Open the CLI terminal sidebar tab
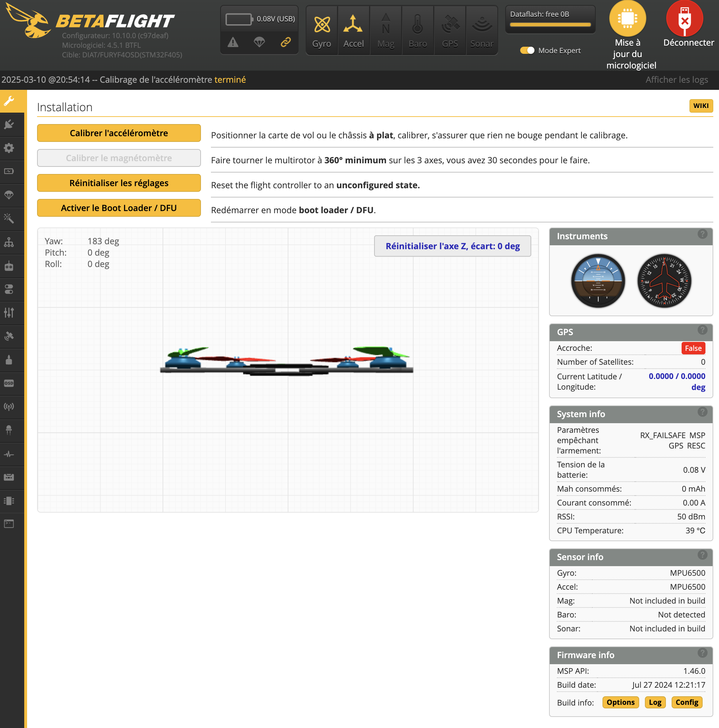The width and height of the screenshot is (719, 728). tap(9, 524)
